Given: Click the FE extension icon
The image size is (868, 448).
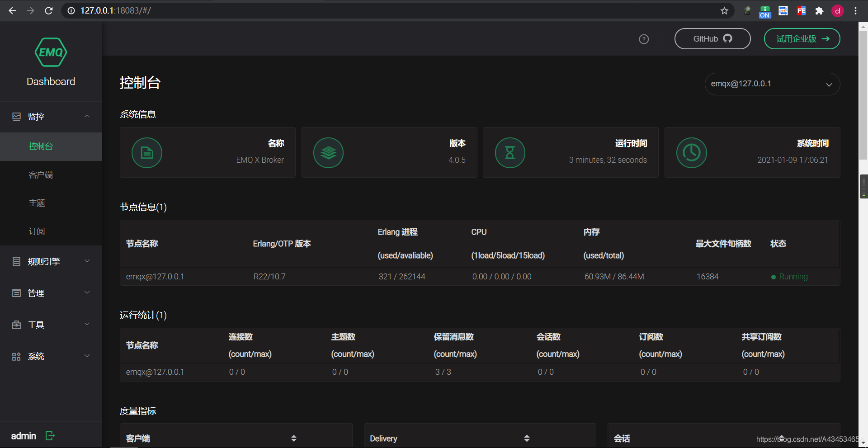Looking at the screenshot, I should 801,11.
